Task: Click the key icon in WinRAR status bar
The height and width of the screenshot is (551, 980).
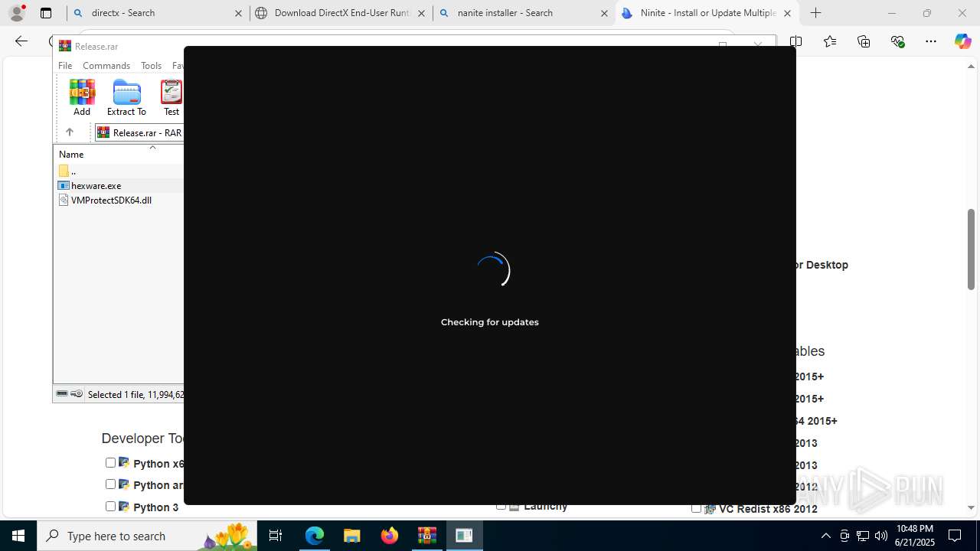Action: (77, 394)
